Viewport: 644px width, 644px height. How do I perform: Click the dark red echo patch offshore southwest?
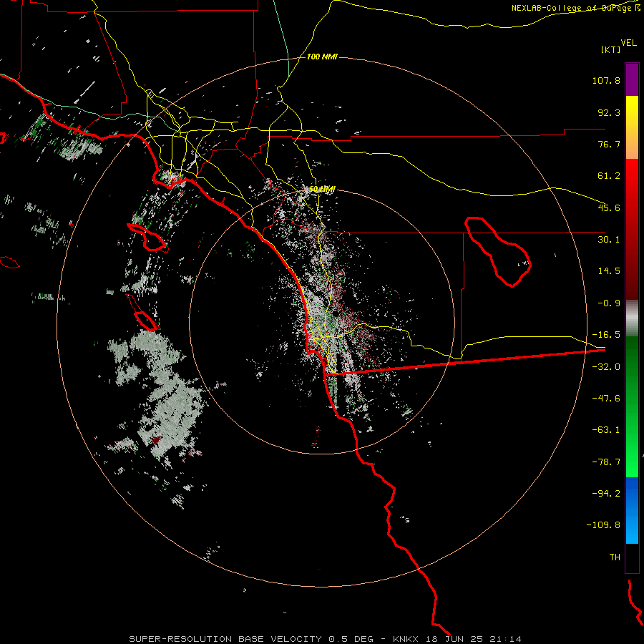pyautogui.click(x=156, y=441)
